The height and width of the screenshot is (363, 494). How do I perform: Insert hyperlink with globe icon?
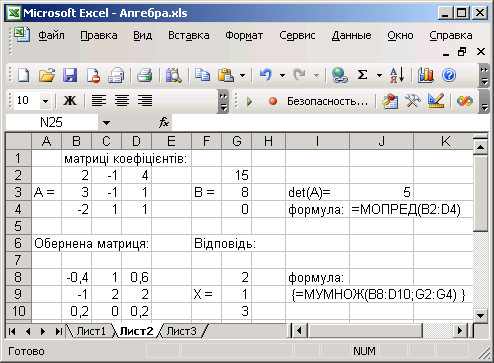339,75
